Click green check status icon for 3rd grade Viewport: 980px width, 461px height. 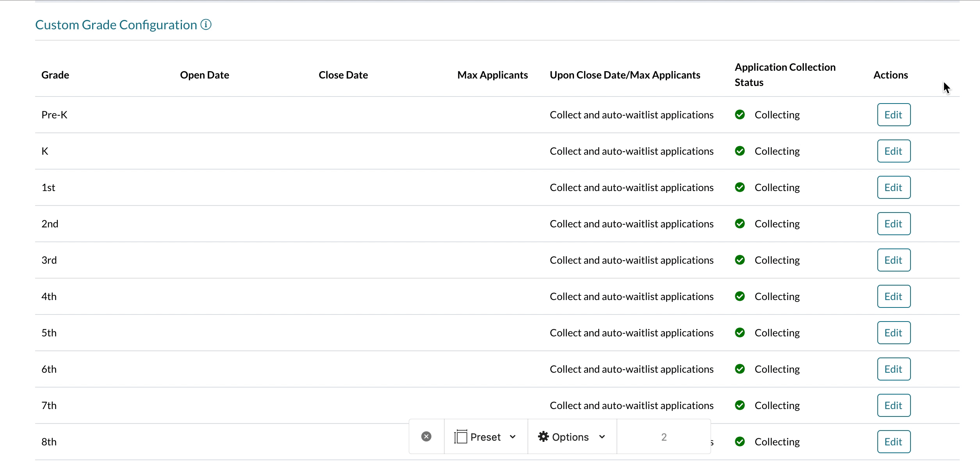739,260
